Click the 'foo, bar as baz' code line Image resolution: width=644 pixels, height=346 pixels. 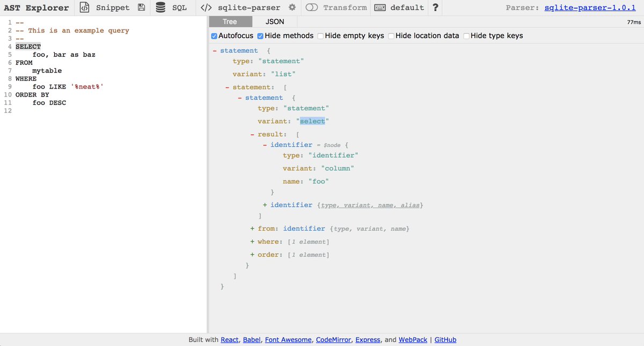click(64, 55)
